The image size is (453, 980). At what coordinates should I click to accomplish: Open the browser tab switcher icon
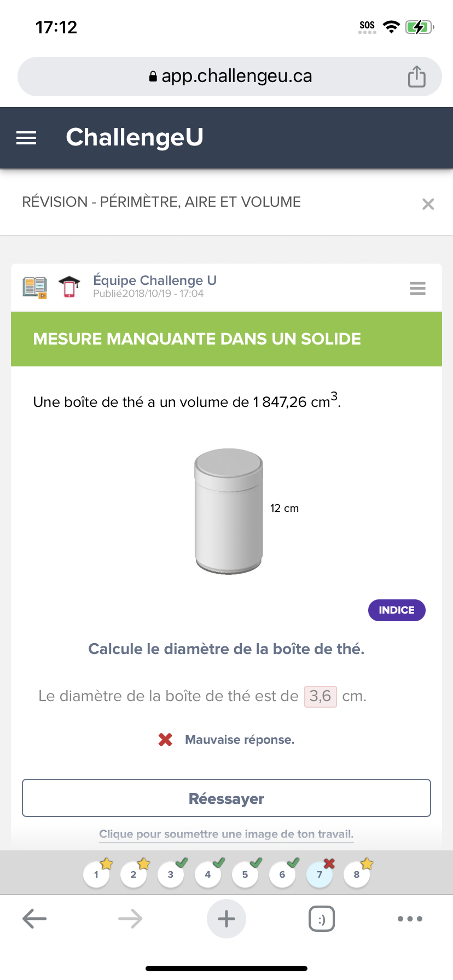[x=322, y=919]
